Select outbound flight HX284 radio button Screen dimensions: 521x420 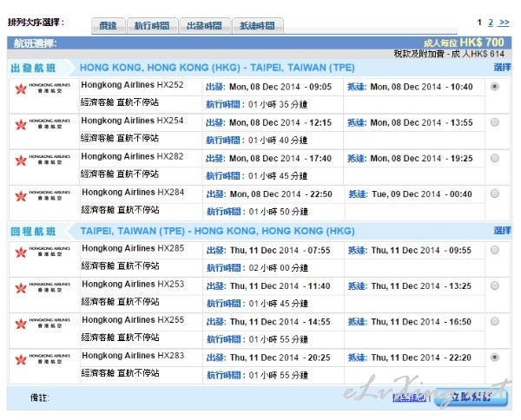(x=494, y=194)
